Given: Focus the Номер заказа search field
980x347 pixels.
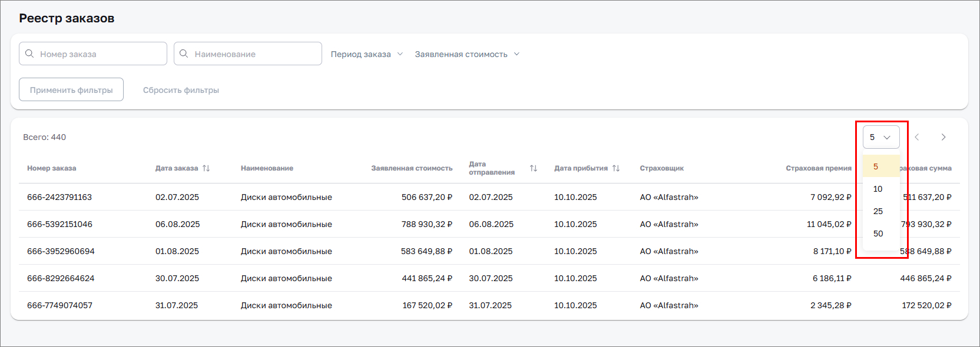Looking at the screenshot, I should click(100, 54).
